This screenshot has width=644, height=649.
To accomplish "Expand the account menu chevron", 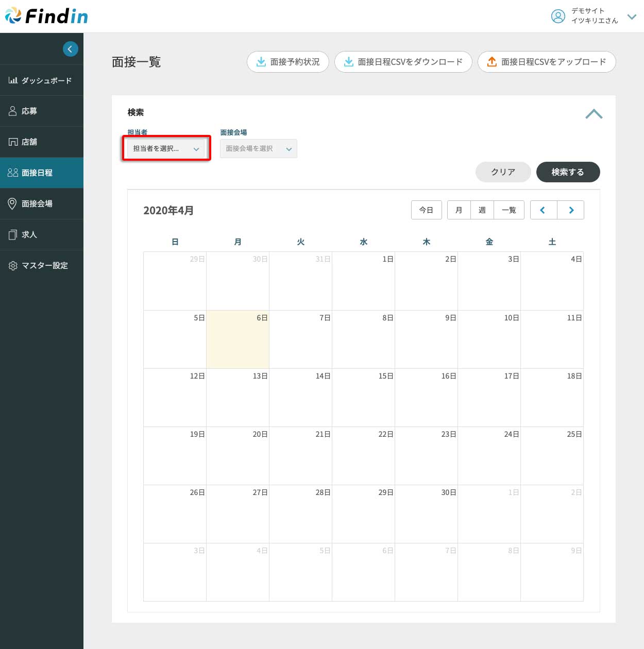I will coord(632,17).
